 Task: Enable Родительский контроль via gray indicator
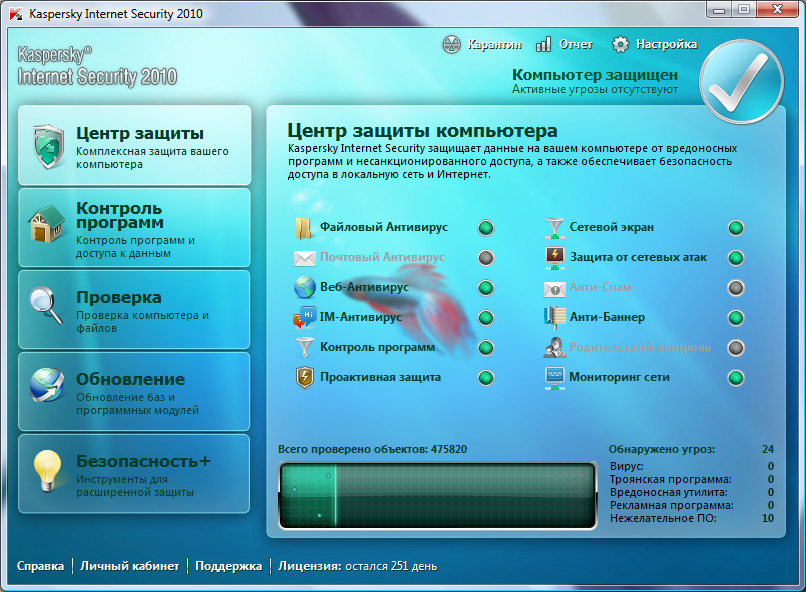(x=736, y=348)
